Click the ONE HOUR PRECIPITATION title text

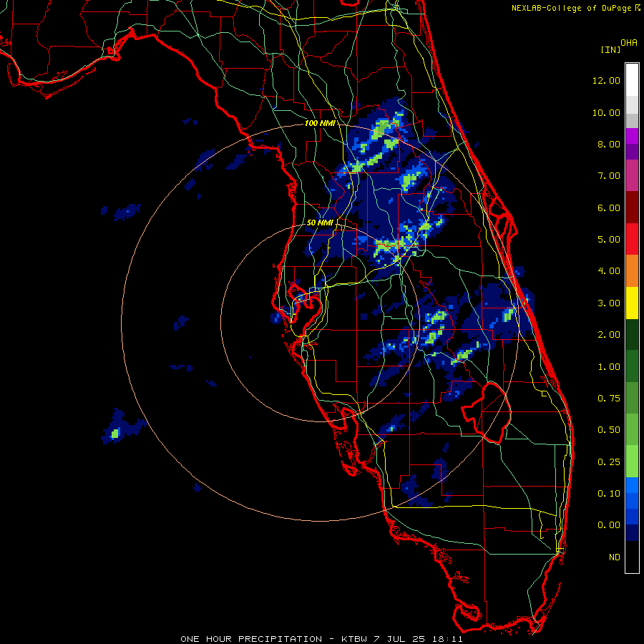click(x=251, y=639)
